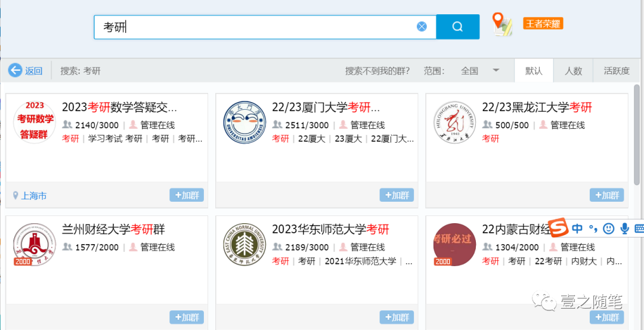Image resolution: width=644 pixels, height=330 pixels.
Task: Go back with the 返回 arrow
Action: tap(26, 70)
